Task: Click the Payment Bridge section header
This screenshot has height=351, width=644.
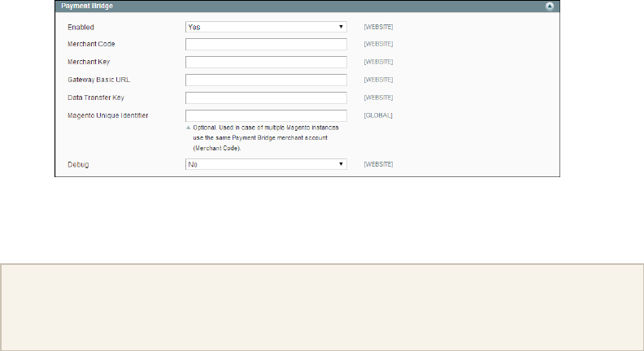Action: (307, 6)
